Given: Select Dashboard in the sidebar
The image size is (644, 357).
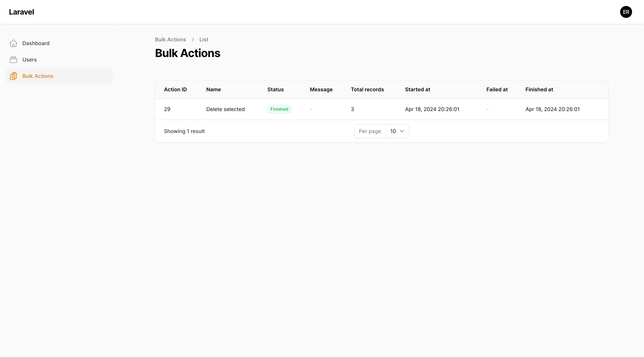Looking at the screenshot, I should point(36,43).
